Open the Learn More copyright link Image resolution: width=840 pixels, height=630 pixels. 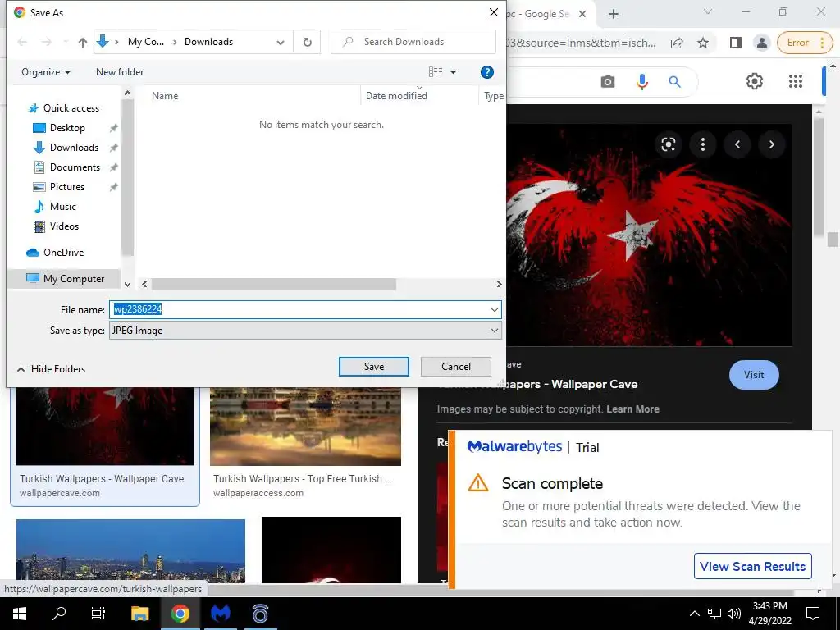point(632,409)
